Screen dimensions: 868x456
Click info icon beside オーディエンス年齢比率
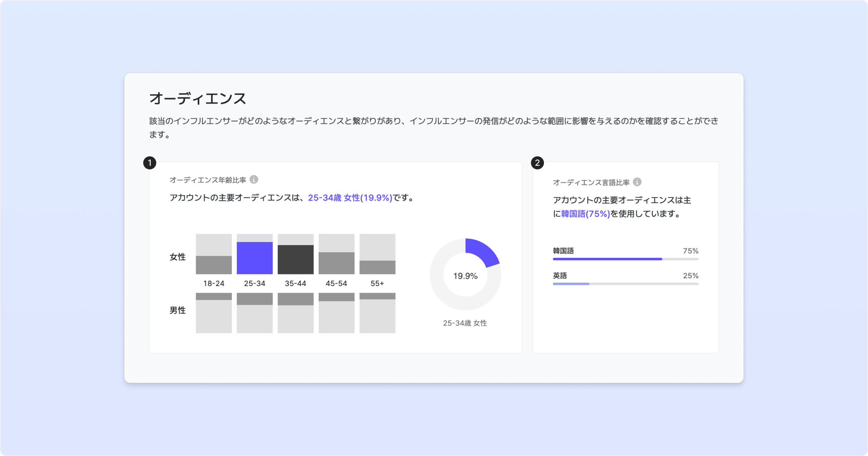tap(254, 180)
